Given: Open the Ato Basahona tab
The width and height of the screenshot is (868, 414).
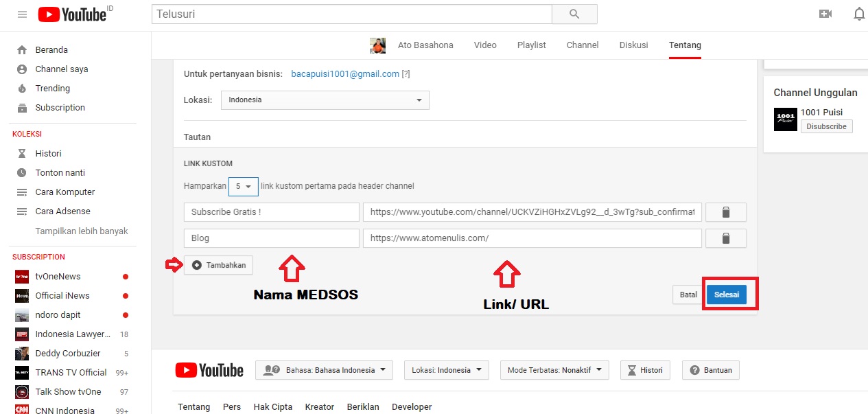Looking at the screenshot, I should pos(425,45).
